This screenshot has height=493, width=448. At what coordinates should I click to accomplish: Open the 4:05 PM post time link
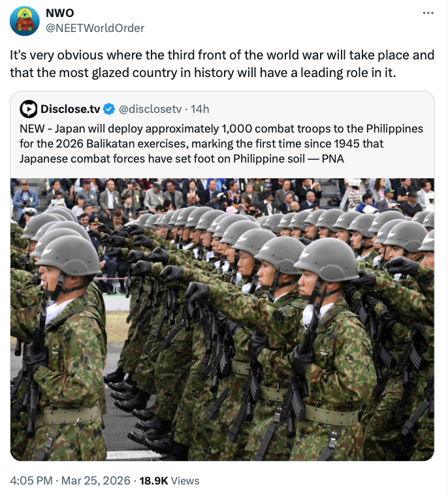tap(31, 481)
